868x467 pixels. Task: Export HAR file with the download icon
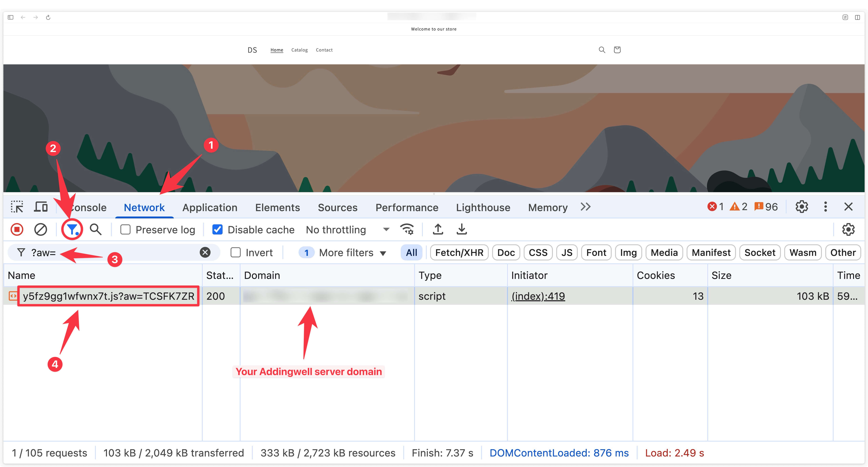point(462,230)
